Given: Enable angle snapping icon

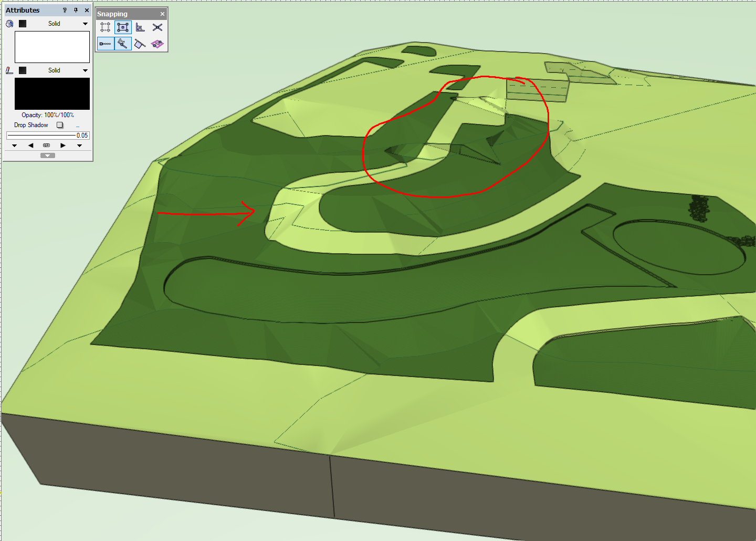Looking at the screenshot, I should (x=140, y=27).
